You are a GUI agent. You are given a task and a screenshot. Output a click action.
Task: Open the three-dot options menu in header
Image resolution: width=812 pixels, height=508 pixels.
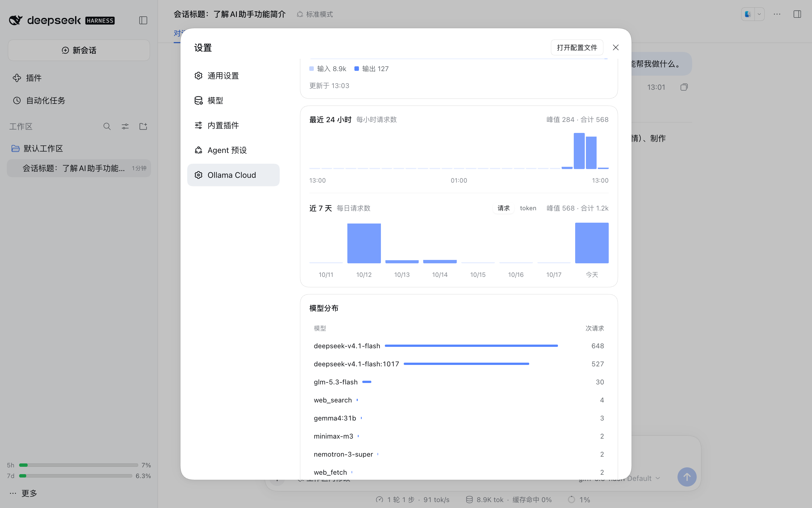[777, 14]
